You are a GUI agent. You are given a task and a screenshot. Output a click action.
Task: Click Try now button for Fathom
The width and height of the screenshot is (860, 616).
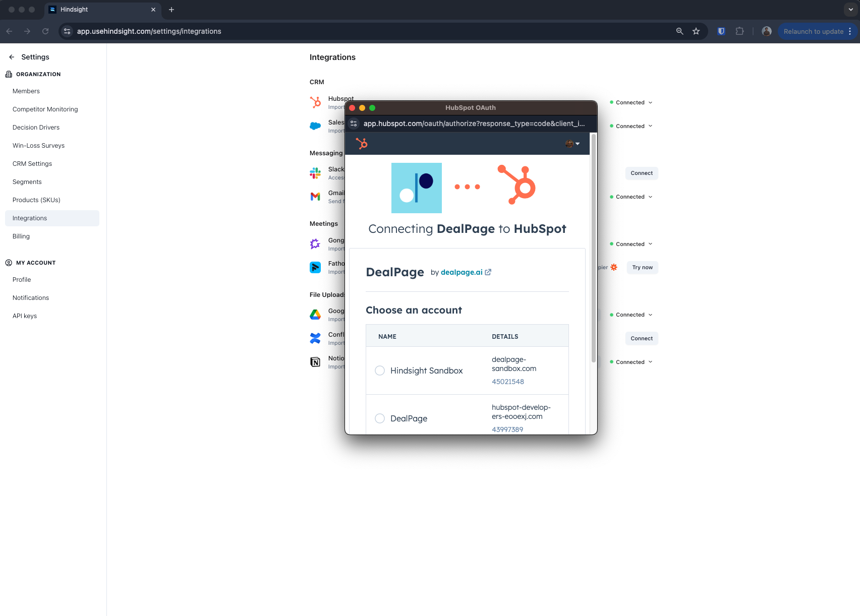[642, 267]
